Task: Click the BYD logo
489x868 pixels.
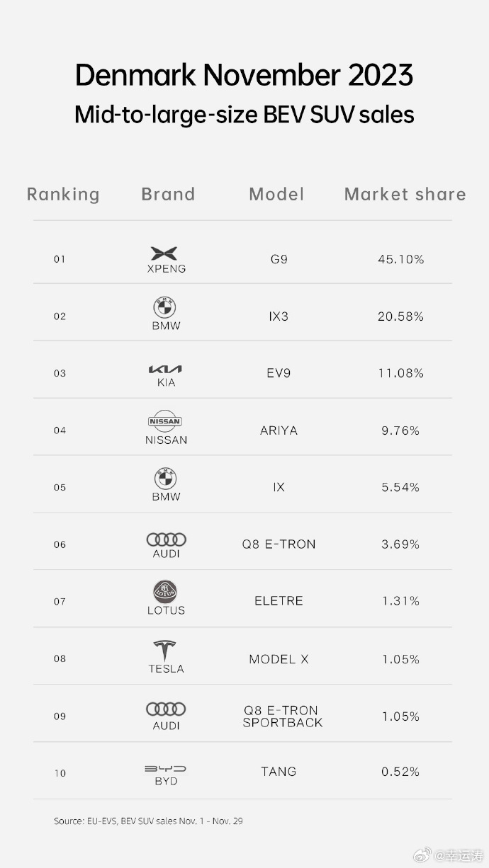Action: [165, 768]
